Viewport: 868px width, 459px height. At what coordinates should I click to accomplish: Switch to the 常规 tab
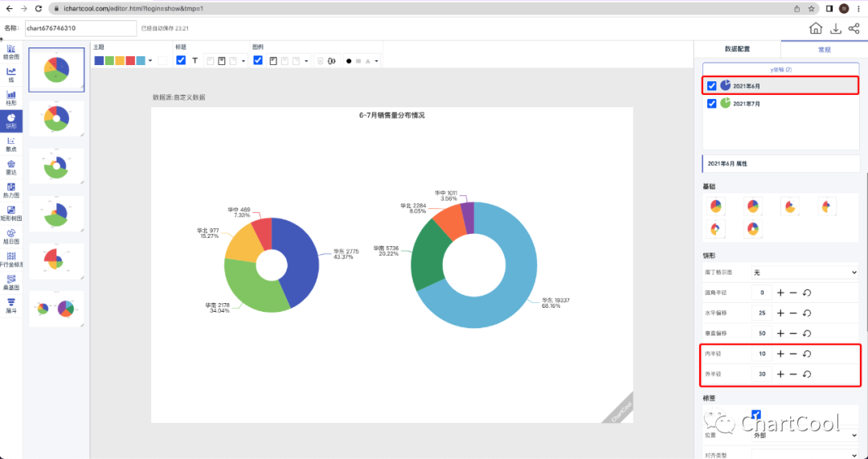coord(825,49)
